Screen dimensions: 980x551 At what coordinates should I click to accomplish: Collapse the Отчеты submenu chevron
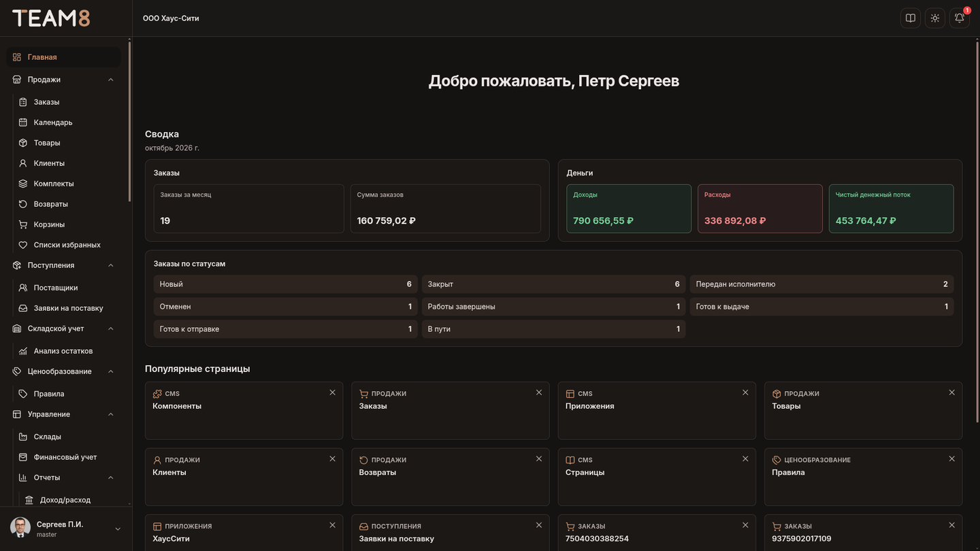[111, 478]
